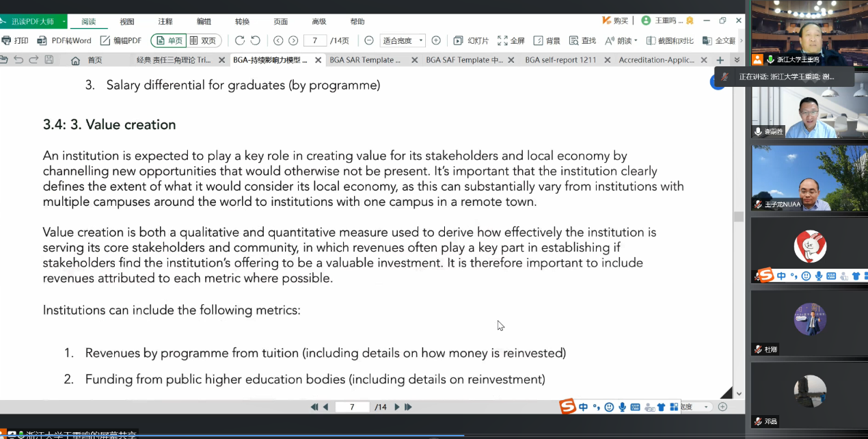
Task: Zoom out with the minus icon
Action: click(369, 40)
